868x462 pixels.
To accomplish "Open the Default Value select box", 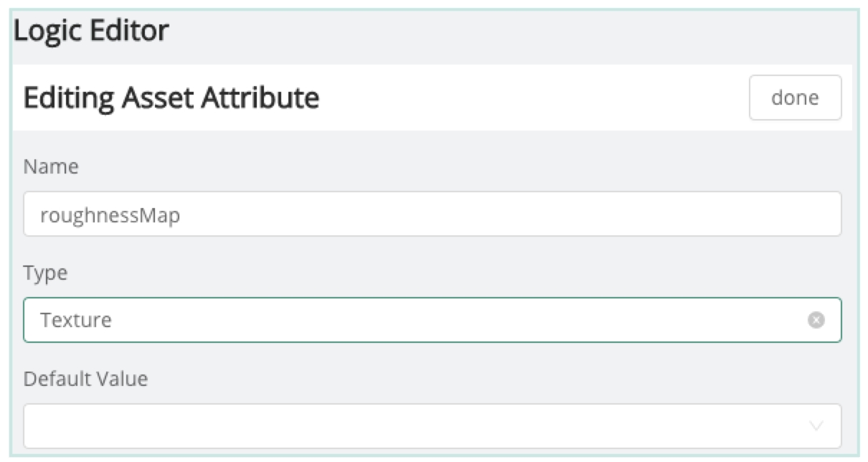I will click(416, 426).
